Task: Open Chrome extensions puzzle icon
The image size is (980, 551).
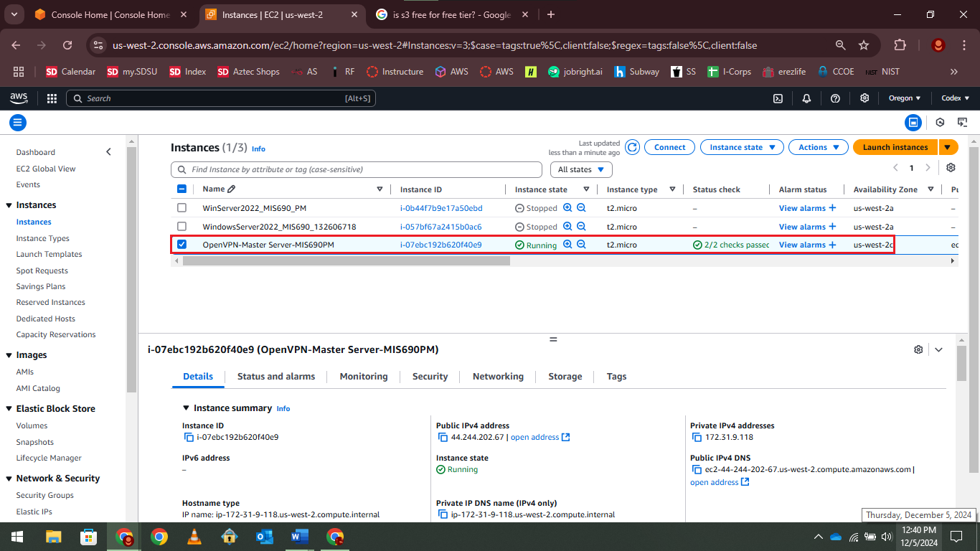Action: point(900,45)
